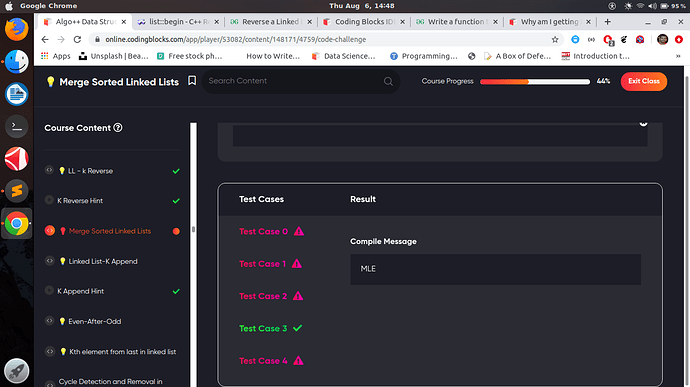Select Test Case 0 result

tap(263, 232)
